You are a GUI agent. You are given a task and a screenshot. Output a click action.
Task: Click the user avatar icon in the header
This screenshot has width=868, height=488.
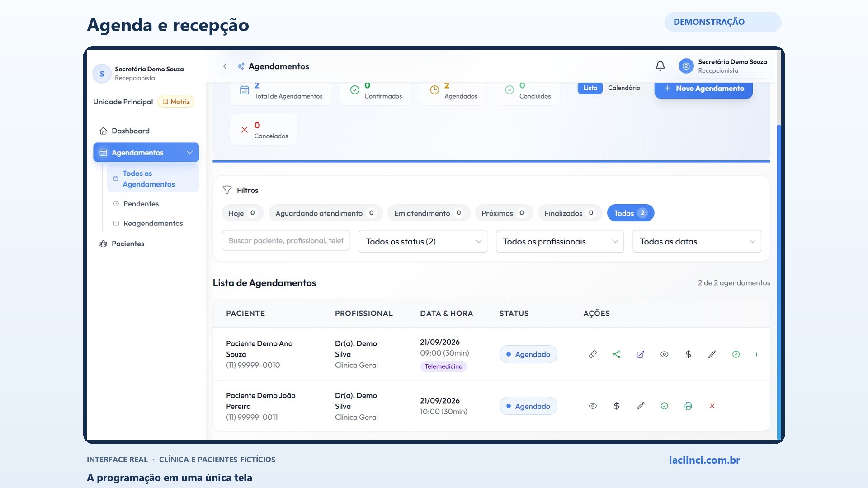(x=686, y=66)
